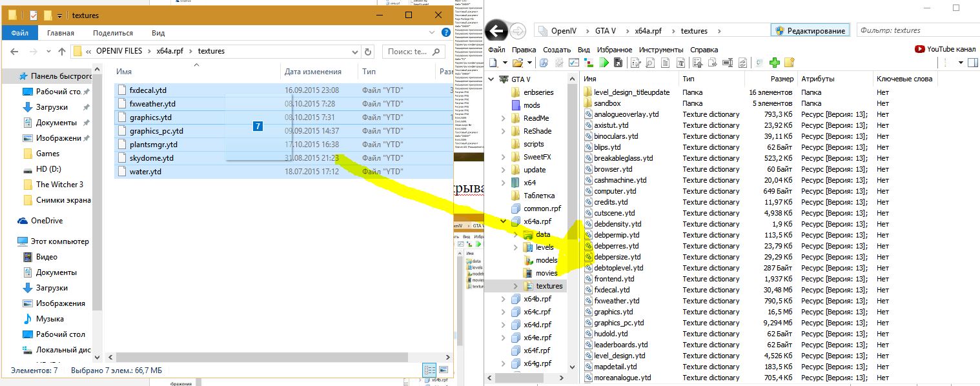This screenshot has height=386, width=980.
Task: Open Правка menu in OpenIV
Action: pyautogui.click(x=524, y=50)
